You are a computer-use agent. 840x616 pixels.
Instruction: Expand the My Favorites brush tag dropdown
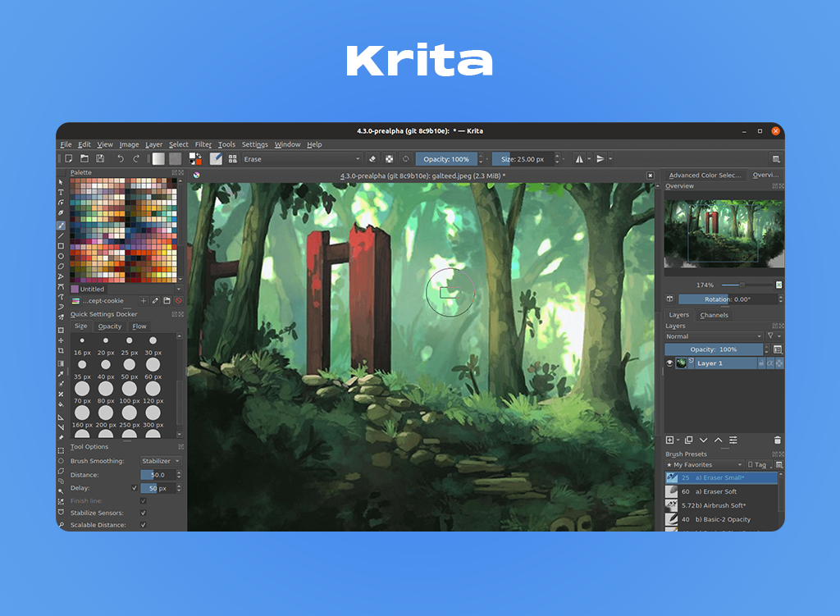(705, 464)
